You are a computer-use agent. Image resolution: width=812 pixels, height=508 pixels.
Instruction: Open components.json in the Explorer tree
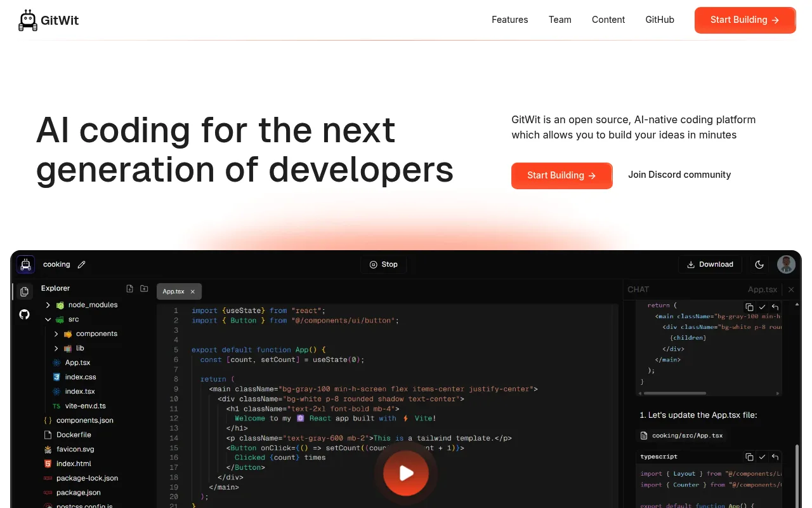tap(85, 420)
